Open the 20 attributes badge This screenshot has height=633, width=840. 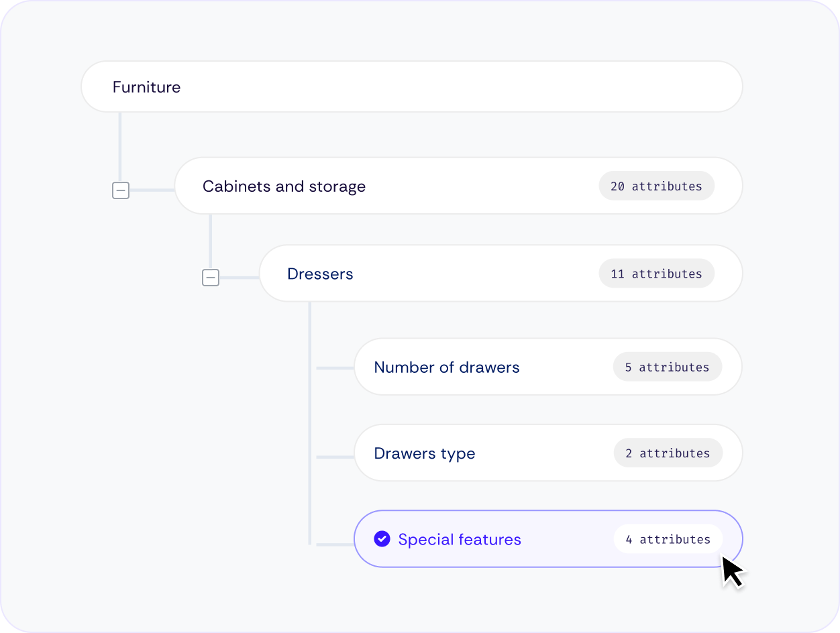point(656,186)
